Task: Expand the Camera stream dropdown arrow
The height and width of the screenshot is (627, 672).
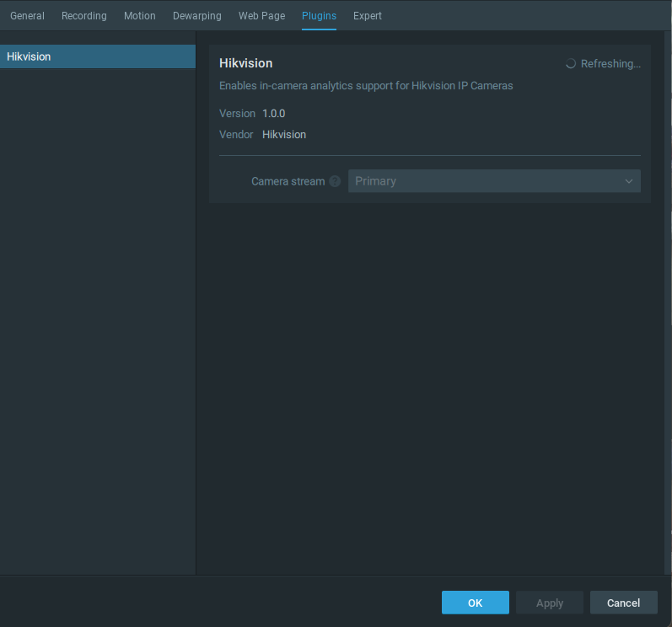Action: 629,181
